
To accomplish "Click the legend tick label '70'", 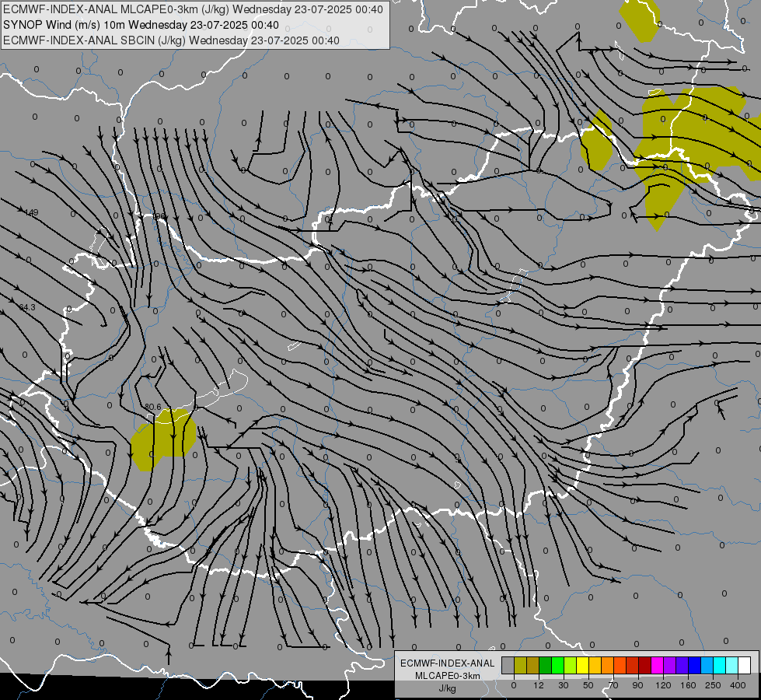I will point(613,685).
